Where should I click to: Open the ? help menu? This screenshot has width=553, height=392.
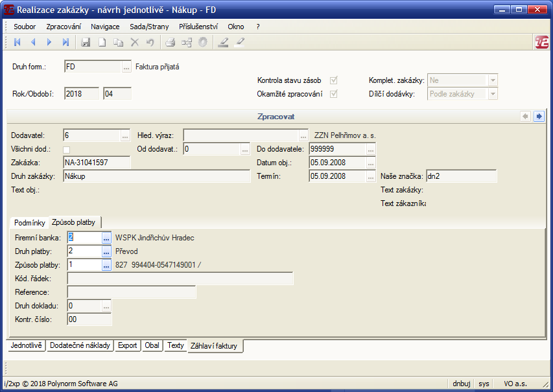(258, 27)
